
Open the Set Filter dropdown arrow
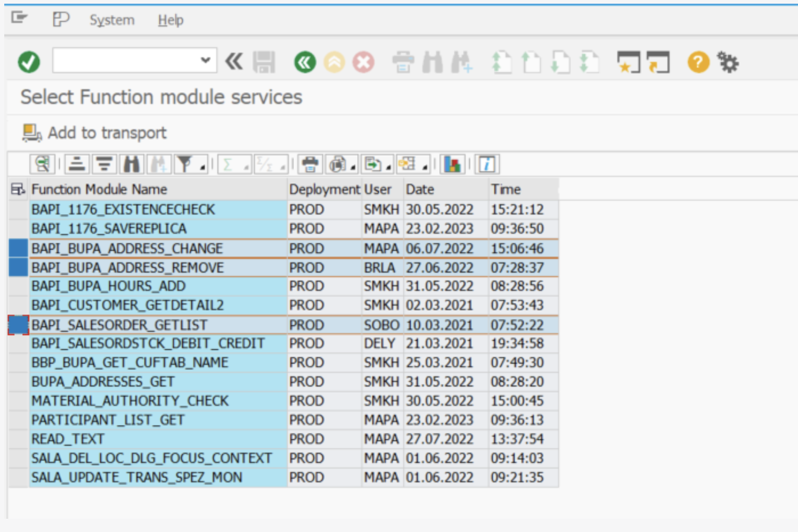pyautogui.click(x=203, y=168)
